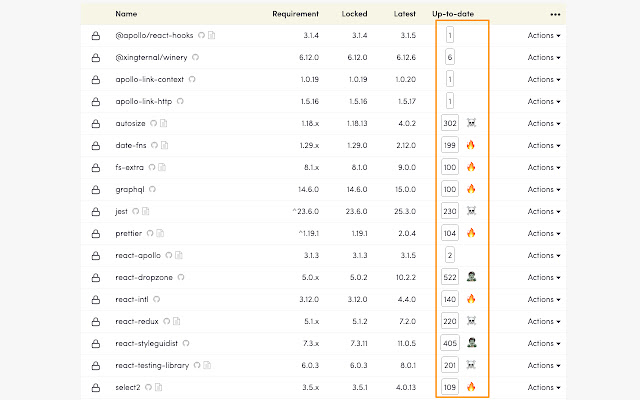The image size is (640, 400).
Task: Click the lock icon for @apollo/react-hooks
Action: [96, 36]
